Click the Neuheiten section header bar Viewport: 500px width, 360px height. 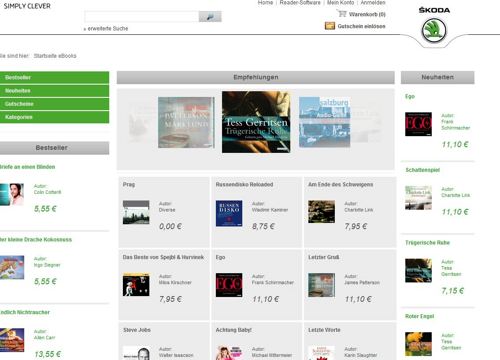pos(437,77)
